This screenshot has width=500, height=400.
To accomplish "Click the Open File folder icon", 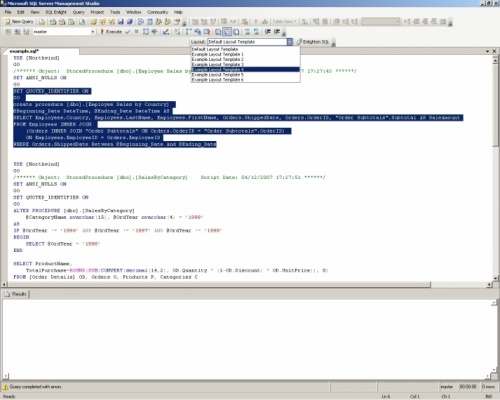I will point(93,22).
